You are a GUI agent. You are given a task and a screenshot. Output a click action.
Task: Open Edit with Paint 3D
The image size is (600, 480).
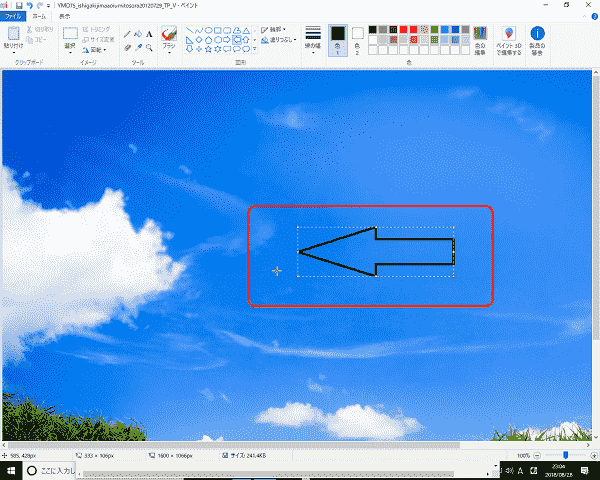[509, 40]
